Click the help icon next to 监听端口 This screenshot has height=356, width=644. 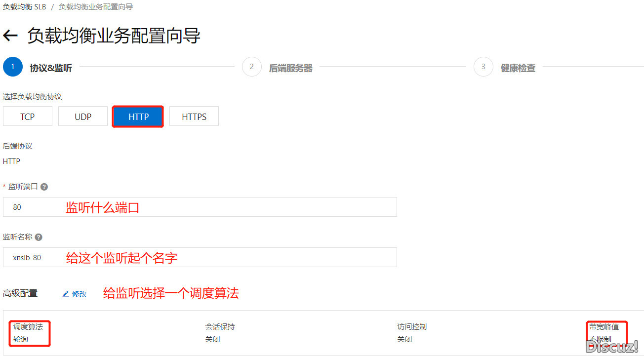pyautogui.click(x=44, y=187)
